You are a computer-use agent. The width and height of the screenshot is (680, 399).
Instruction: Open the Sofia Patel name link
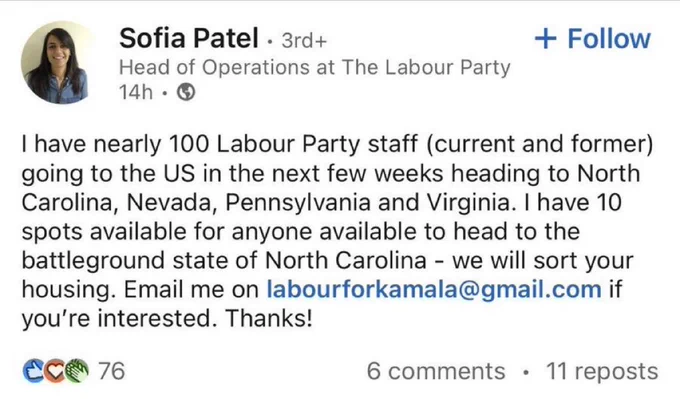[189, 38]
